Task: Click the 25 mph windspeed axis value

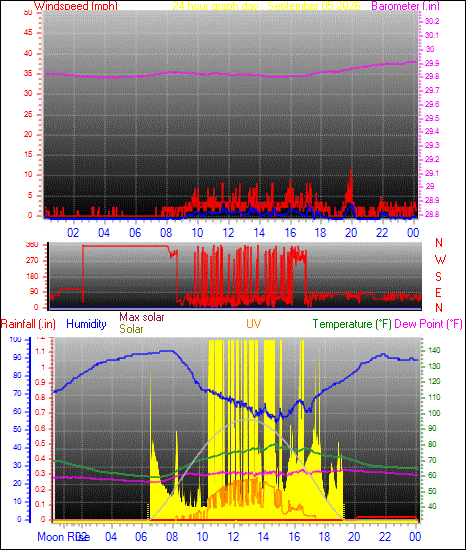Action: 28,114
